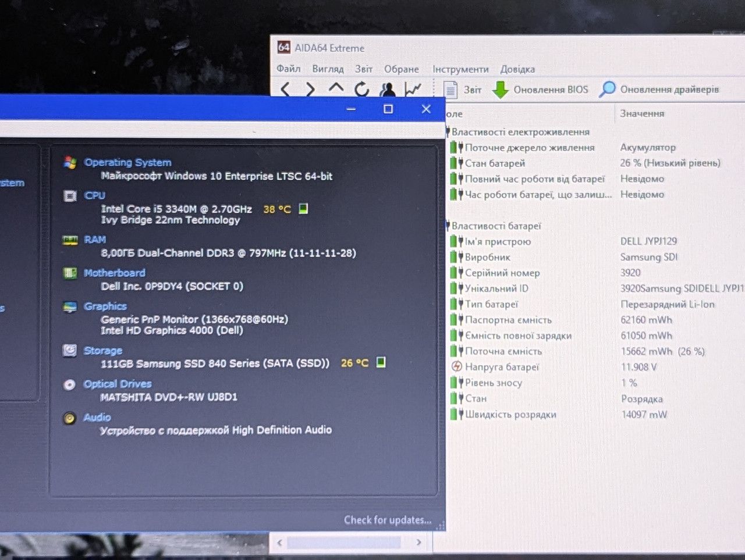
Task: Click the AIDA64 Extreme title bar icon
Action: click(x=284, y=48)
